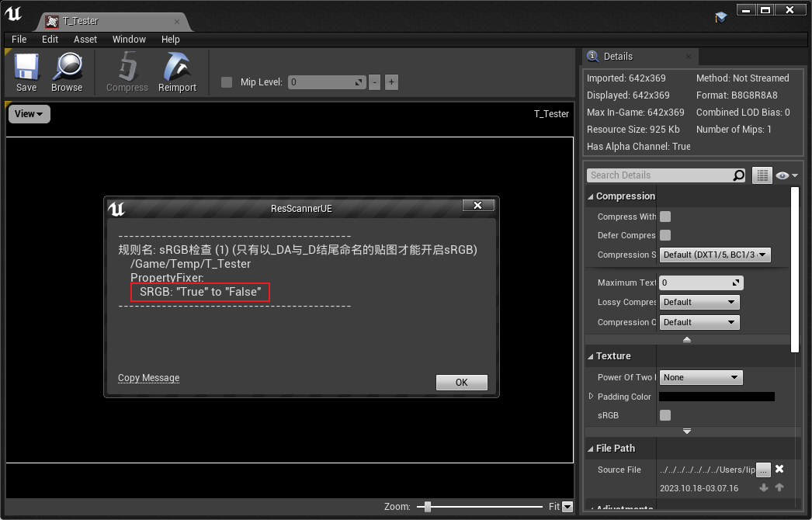Enable the sRGB checkbox

tap(665, 415)
